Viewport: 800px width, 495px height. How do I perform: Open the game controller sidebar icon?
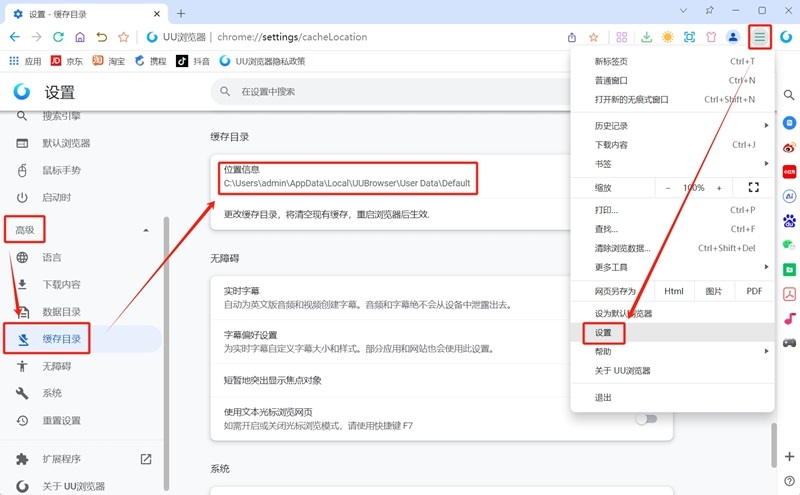click(789, 342)
